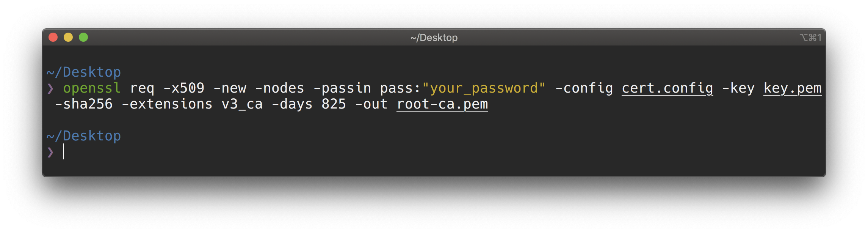Click the -passin flag in the command
This screenshot has width=868, height=233.
pyautogui.click(x=342, y=88)
